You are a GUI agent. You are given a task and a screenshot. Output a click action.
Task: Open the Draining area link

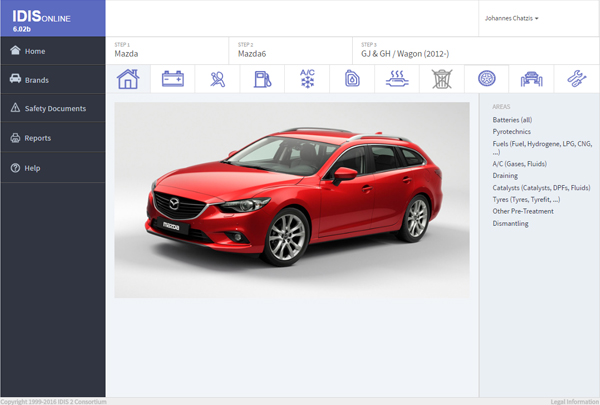[x=505, y=176]
